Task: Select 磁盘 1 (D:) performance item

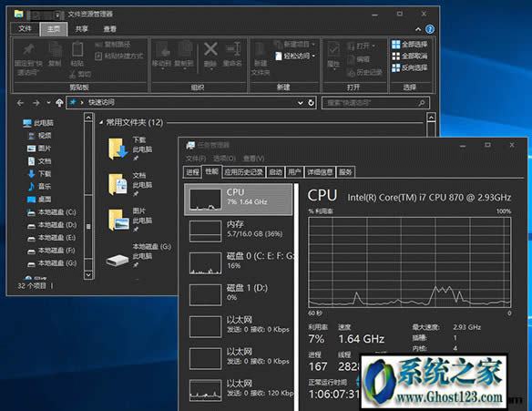Action: [x=238, y=294]
